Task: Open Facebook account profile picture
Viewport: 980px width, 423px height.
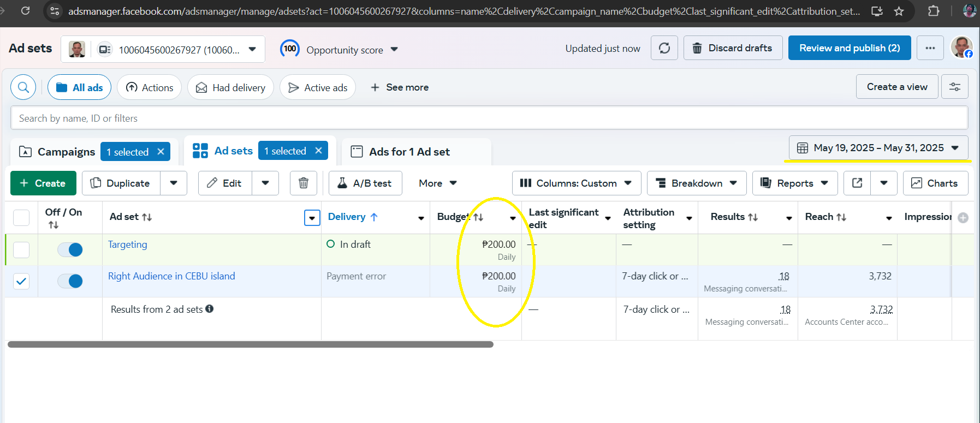Action: coord(962,47)
